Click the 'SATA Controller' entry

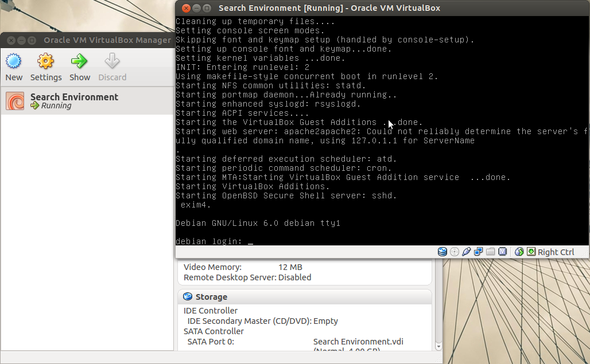pos(214,331)
